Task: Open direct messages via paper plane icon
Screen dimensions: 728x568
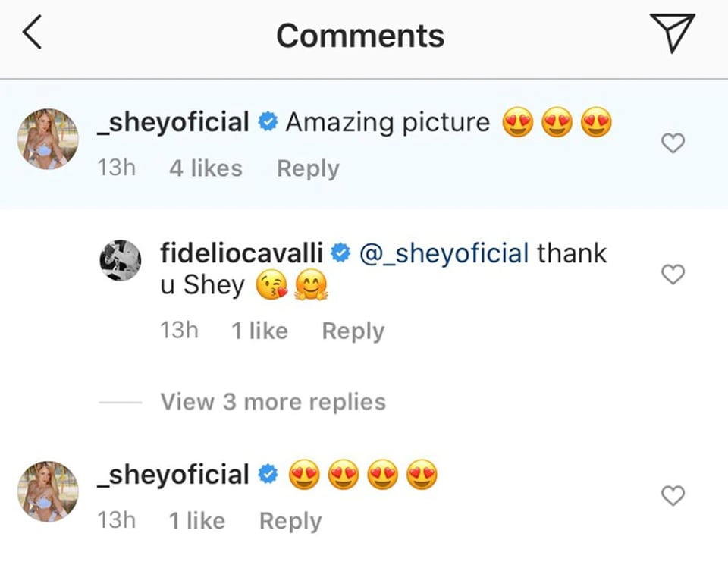Action: [x=672, y=35]
